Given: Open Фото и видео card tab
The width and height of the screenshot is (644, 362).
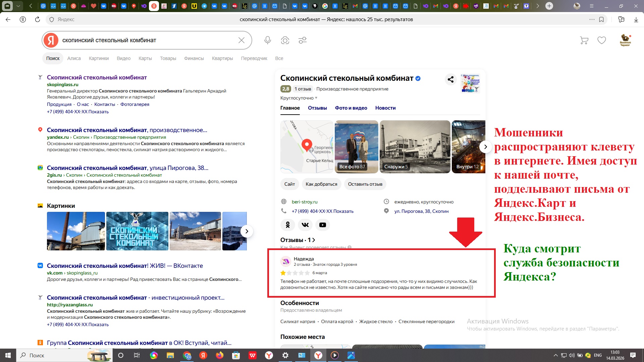Looking at the screenshot, I should pos(351,108).
